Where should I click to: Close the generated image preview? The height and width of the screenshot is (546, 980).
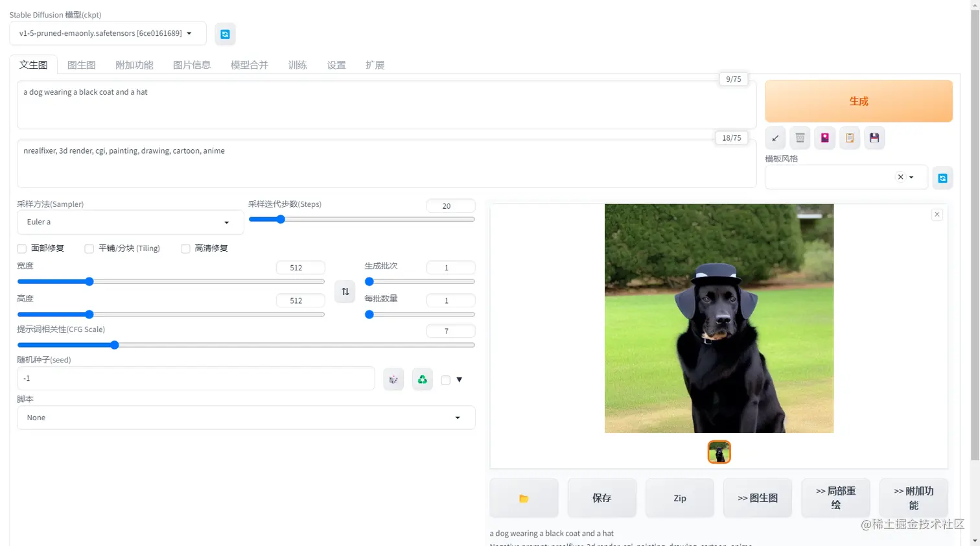[937, 215]
